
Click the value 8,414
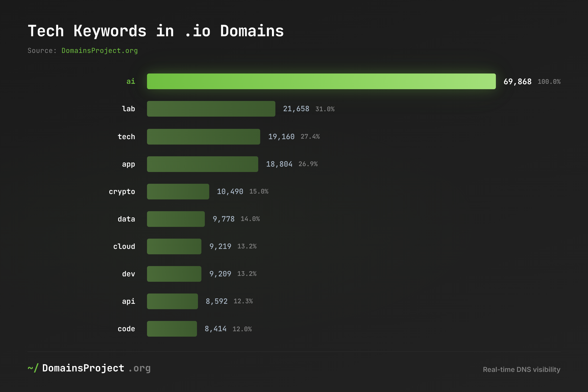point(216,329)
